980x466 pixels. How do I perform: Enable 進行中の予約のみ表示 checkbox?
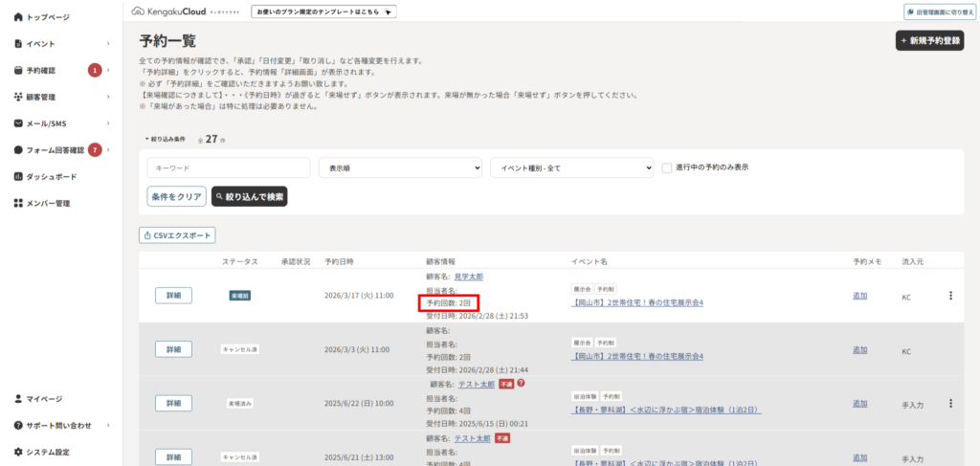coord(667,167)
